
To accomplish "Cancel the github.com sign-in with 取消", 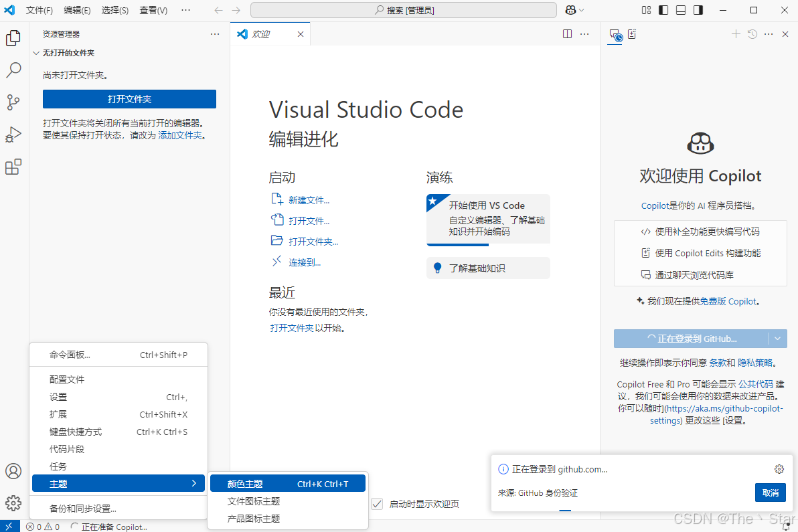I will pyautogui.click(x=771, y=493).
